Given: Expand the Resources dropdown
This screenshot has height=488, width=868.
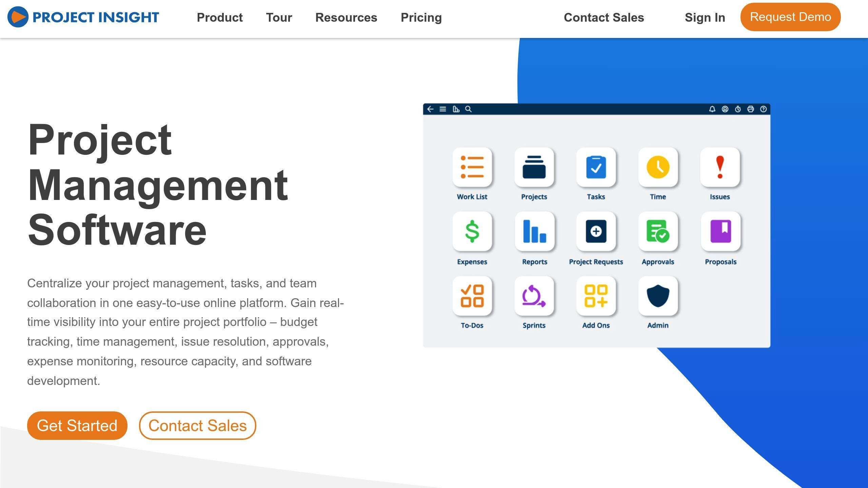Looking at the screenshot, I should coord(346,17).
